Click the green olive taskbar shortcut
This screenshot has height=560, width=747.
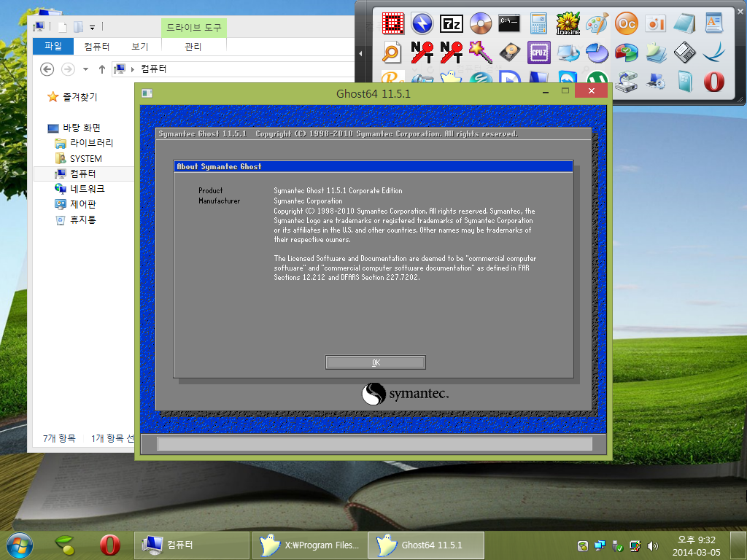tap(66, 545)
